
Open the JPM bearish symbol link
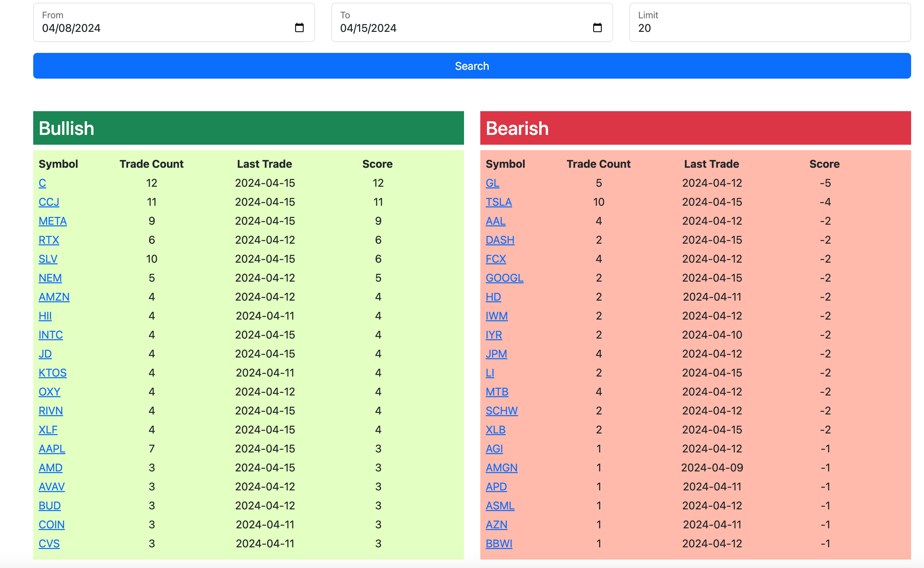tap(496, 354)
